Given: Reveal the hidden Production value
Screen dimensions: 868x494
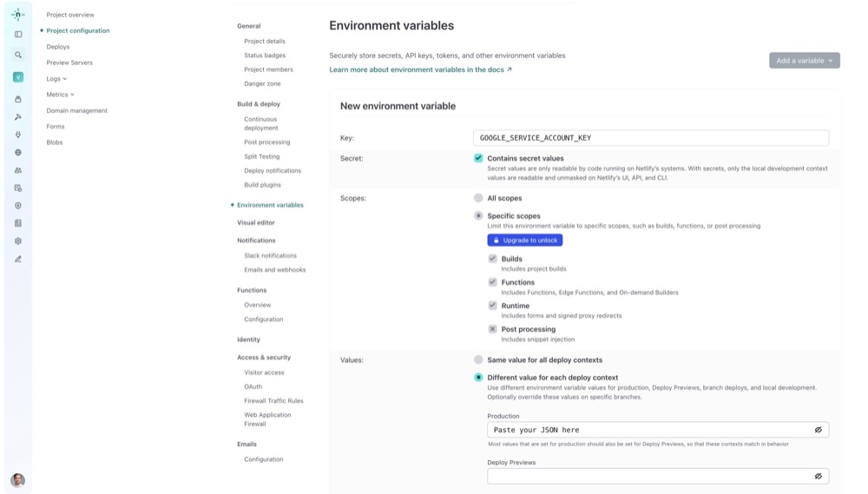Looking at the screenshot, I should point(818,430).
